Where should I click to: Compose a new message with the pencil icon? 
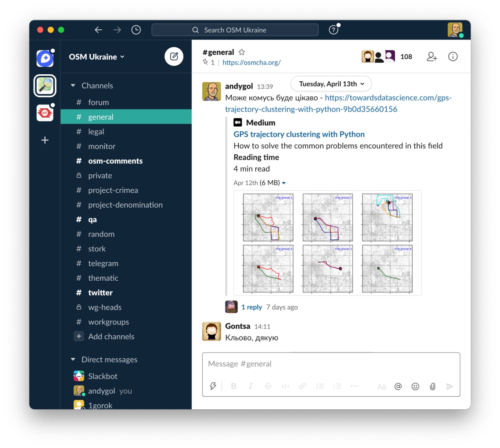(174, 57)
